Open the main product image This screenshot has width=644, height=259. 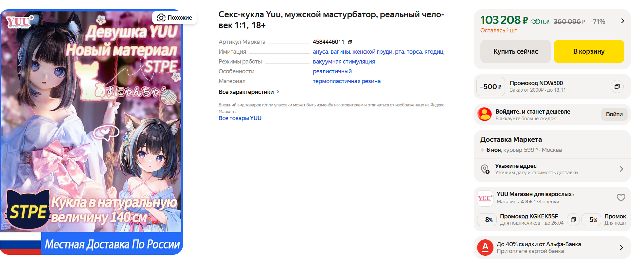click(91, 132)
